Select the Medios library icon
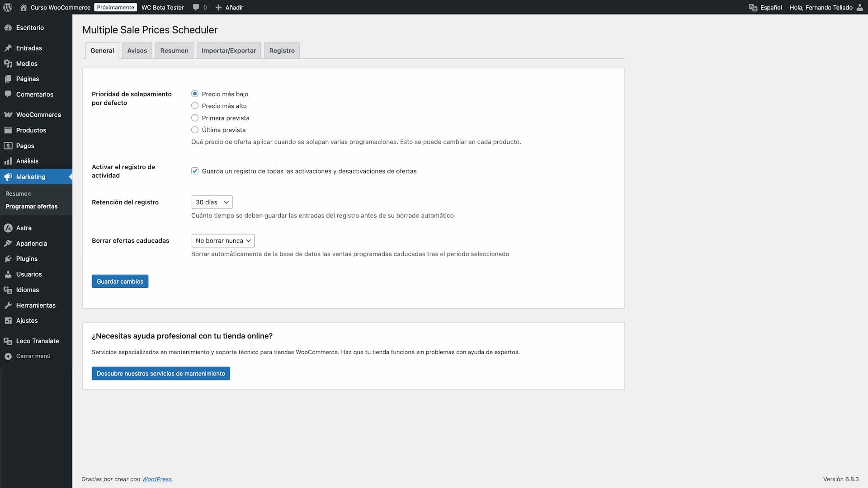The image size is (868, 488). point(8,63)
